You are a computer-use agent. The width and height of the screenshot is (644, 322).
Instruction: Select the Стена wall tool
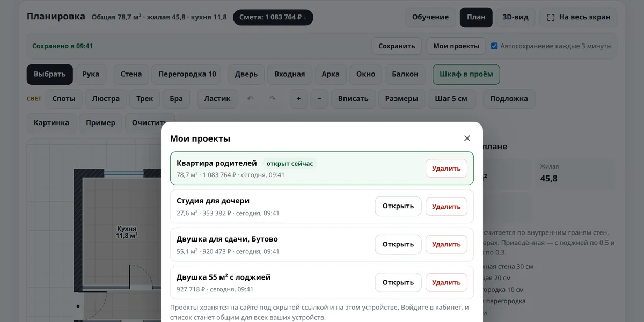tap(131, 75)
